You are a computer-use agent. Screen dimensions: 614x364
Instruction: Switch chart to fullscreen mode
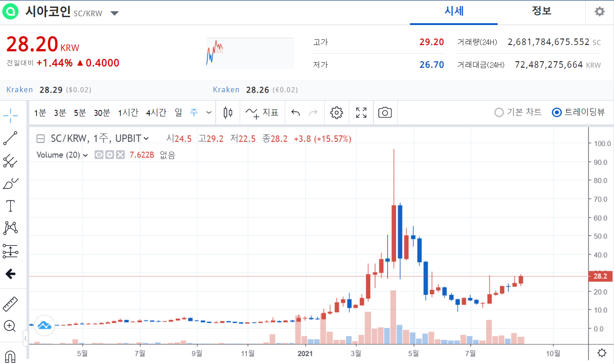click(x=361, y=112)
